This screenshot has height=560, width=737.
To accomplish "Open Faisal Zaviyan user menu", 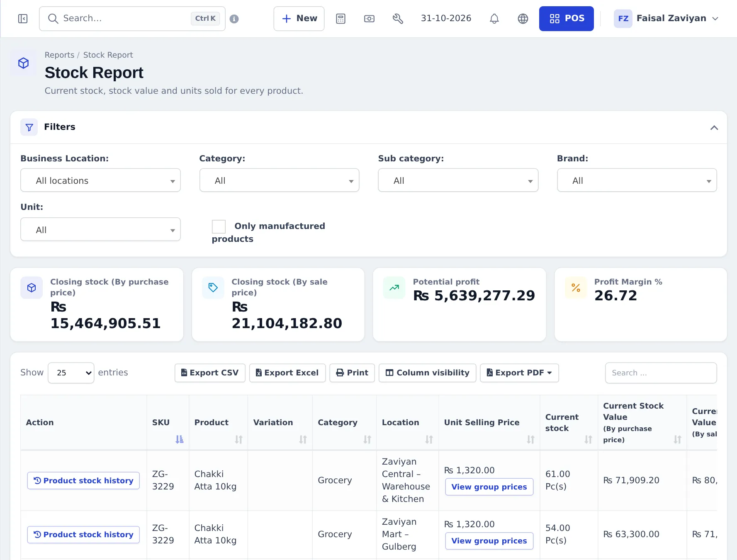I will [666, 19].
